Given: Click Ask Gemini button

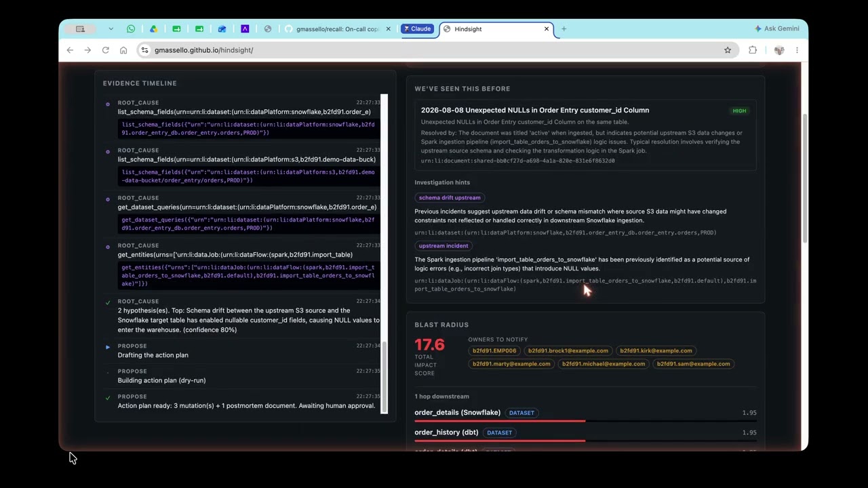Looking at the screenshot, I should pos(777,28).
